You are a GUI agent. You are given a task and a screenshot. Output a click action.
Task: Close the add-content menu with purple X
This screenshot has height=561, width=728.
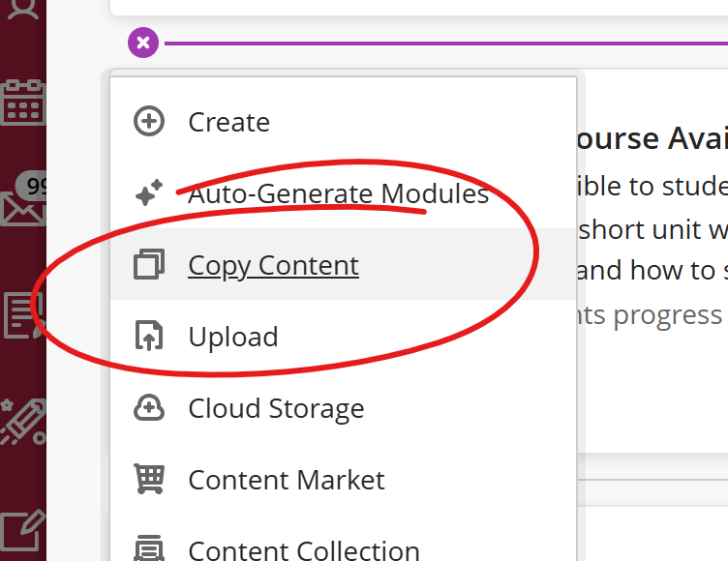pos(143,43)
